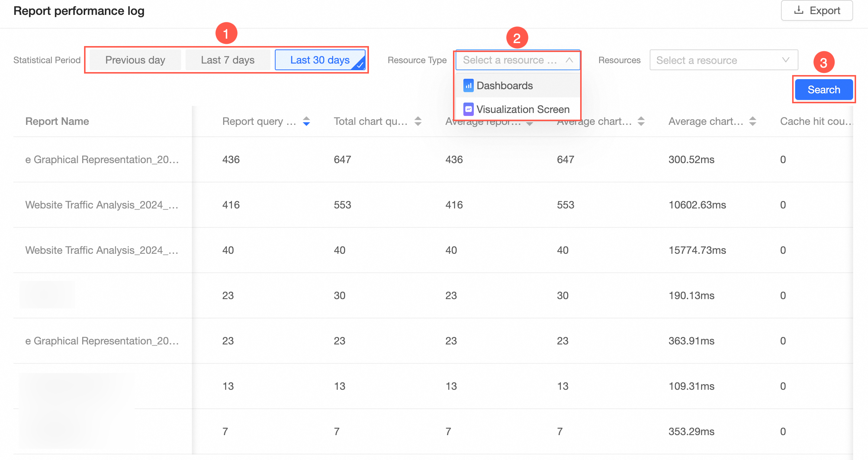Click the Report performance log title
This screenshot has width=868, height=460.
(x=79, y=11)
